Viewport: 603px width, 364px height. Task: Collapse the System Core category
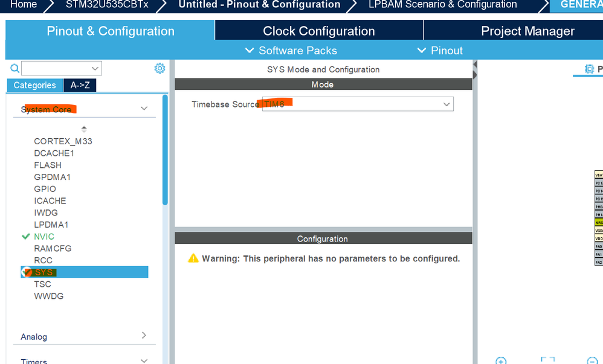tap(144, 109)
